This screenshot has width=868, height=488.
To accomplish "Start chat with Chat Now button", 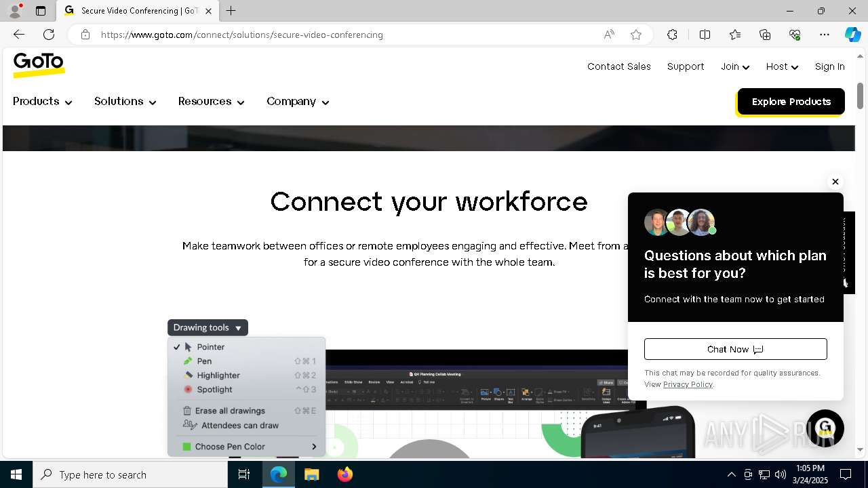I will (x=736, y=349).
